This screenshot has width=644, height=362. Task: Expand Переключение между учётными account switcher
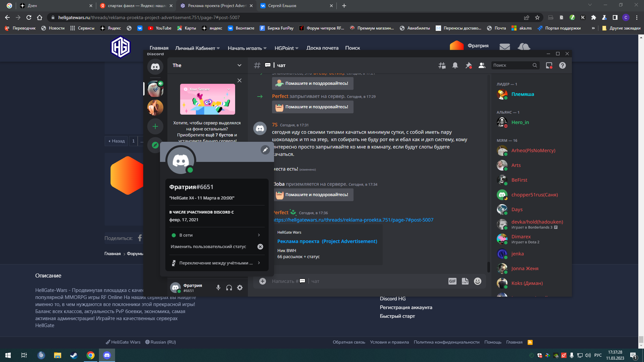pos(217,263)
